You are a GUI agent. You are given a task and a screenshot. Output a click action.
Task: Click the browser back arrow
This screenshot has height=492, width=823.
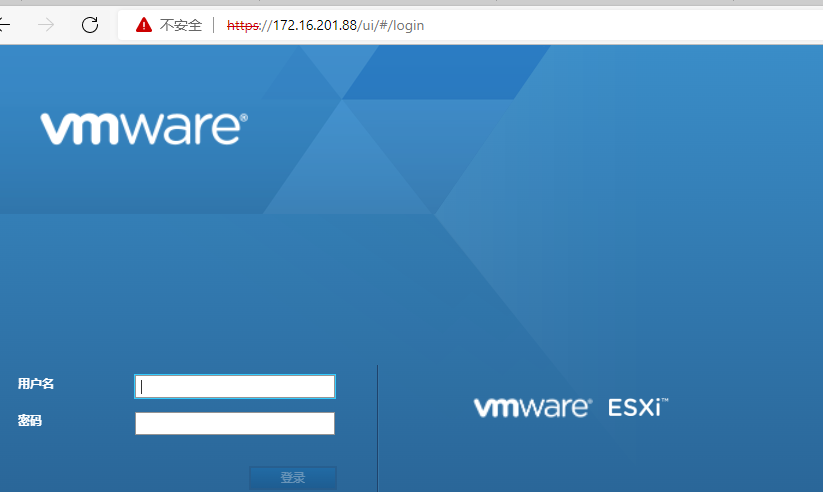point(4,25)
